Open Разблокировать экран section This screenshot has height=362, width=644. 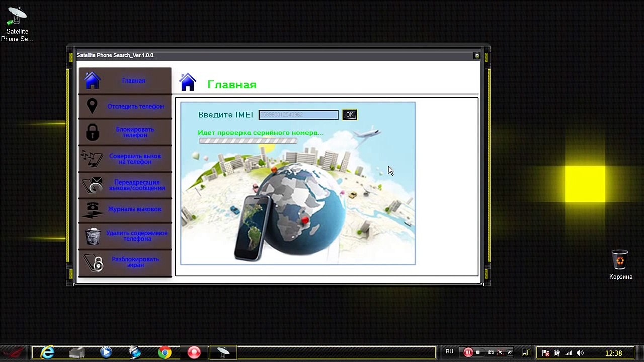[x=125, y=262]
